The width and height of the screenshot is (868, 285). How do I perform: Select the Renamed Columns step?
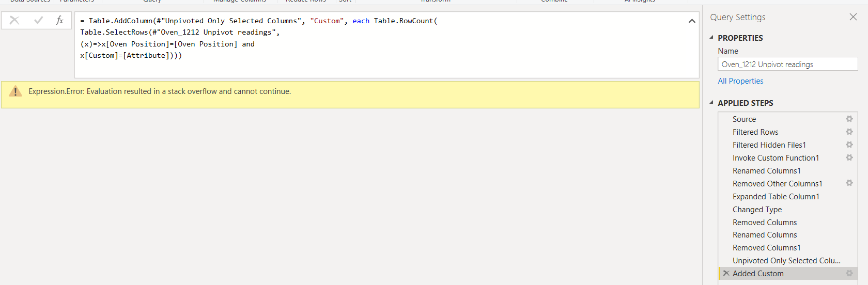pos(787,235)
